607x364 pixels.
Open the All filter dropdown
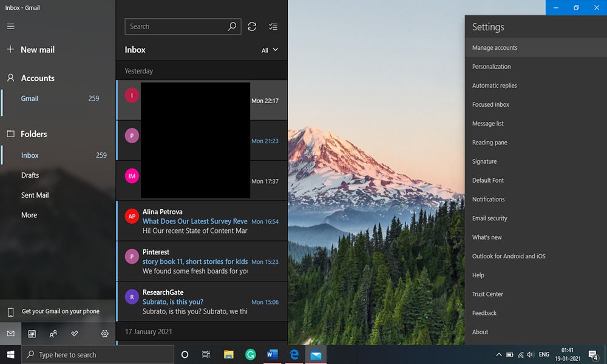(270, 50)
